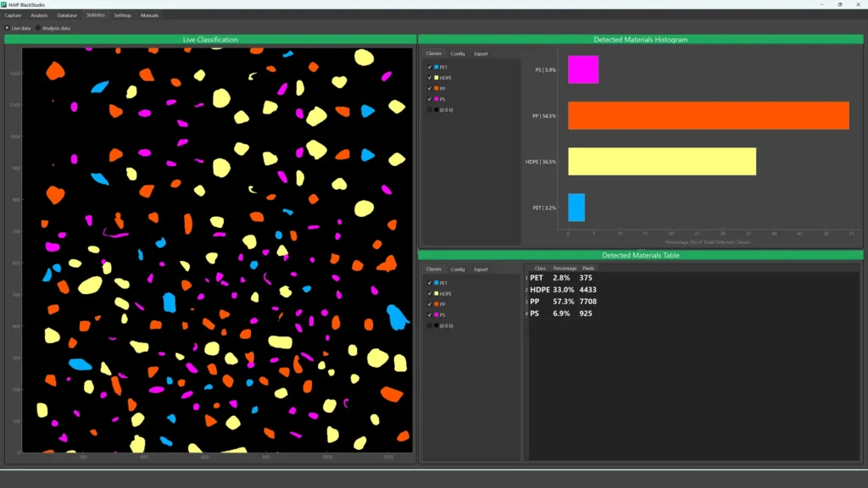
Task: Select the Live data radio button
Action: [7, 28]
